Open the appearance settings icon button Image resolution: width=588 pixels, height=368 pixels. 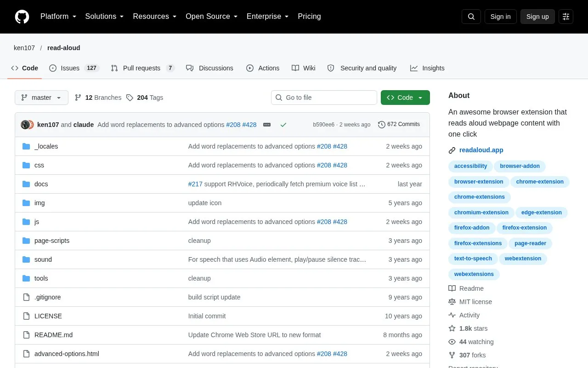pos(566,17)
